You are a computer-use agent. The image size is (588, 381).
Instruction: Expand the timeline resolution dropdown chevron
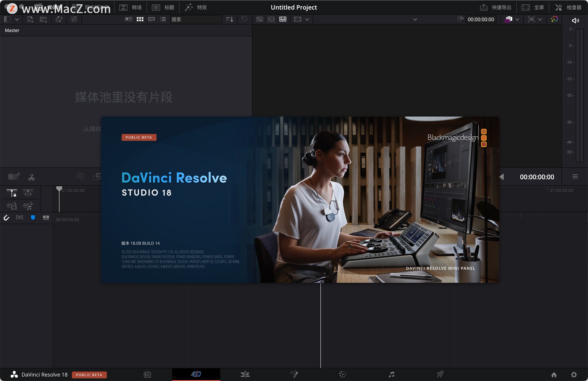pos(517,19)
